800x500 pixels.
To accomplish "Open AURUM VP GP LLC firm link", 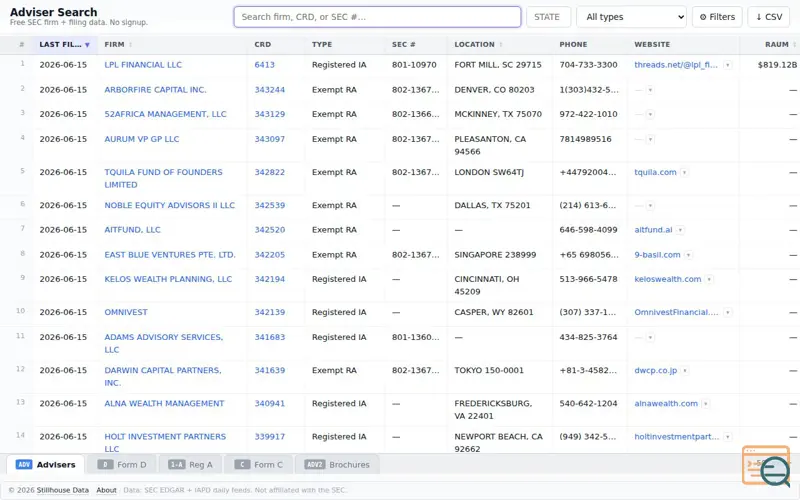I will 142,139.
